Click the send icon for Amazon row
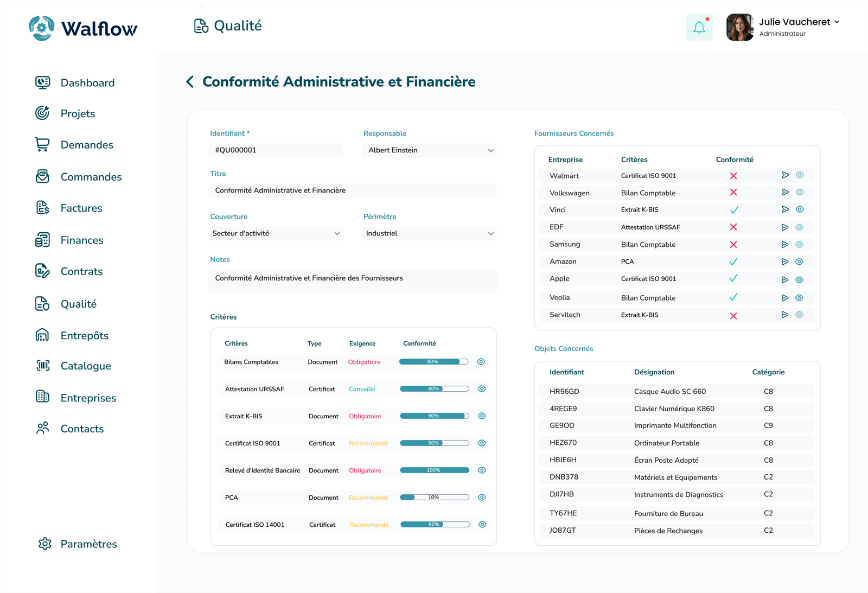Screen dimensions: 868x593 (x=784, y=262)
